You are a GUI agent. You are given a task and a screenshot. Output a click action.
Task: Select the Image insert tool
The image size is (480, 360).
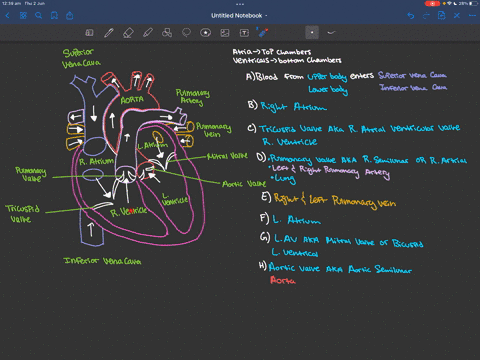tap(225, 33)
